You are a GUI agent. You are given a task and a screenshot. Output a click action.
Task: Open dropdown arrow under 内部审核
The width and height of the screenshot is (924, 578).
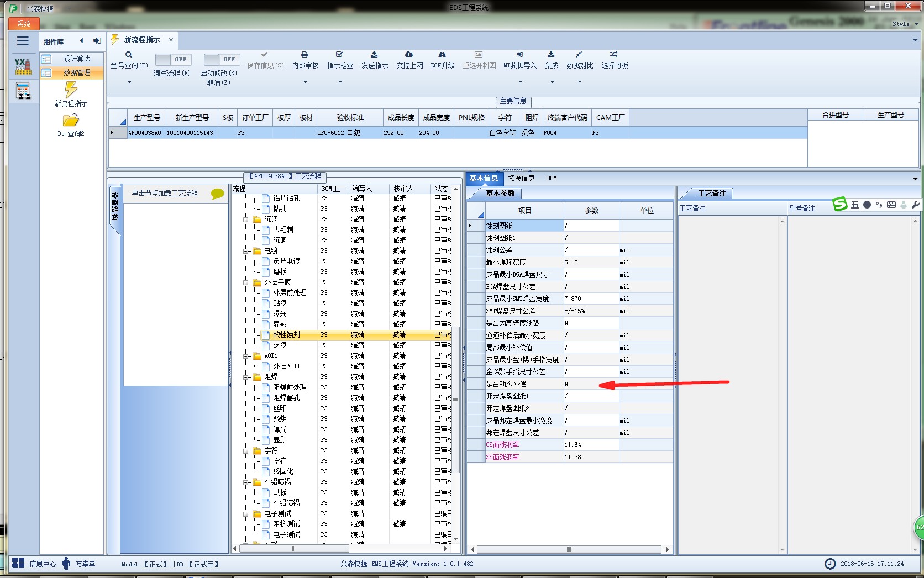click(x=305, y=82)
